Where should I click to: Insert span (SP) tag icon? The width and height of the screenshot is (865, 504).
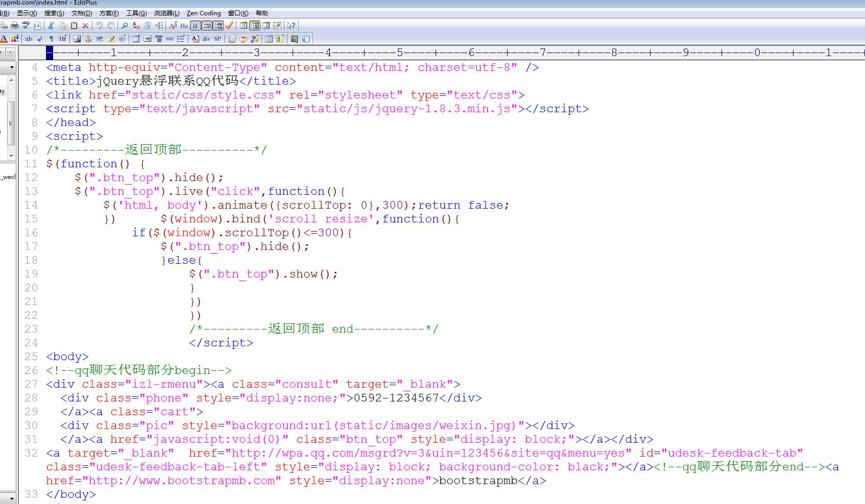pyautogui.click(x=218, y=39)
